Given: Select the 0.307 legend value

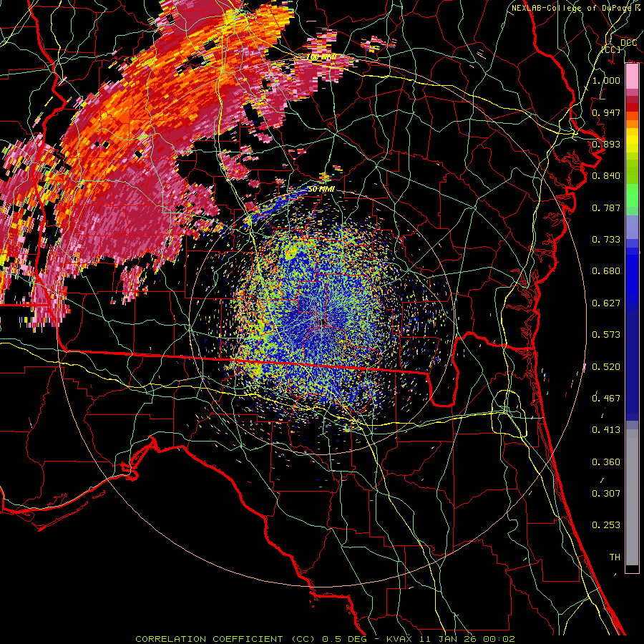Looking at the screenshot, I should [606, 494].
